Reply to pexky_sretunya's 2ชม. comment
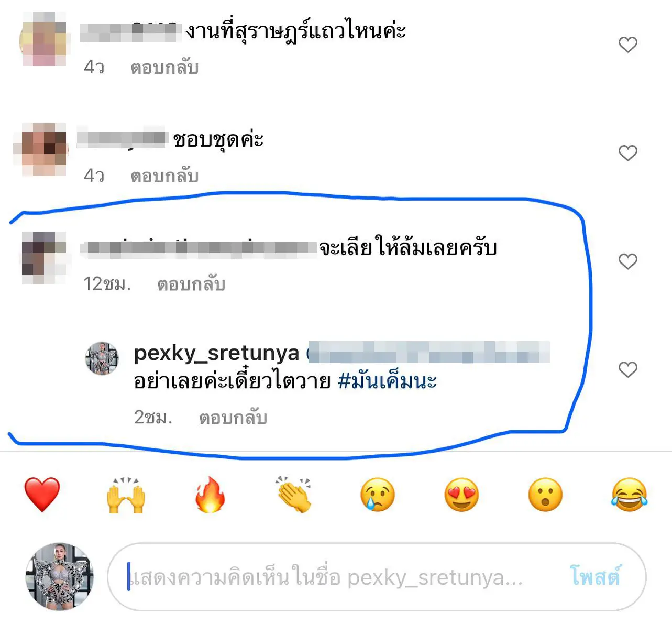The height and width of the screenshot is (624, 672). [x=233, y=417]
